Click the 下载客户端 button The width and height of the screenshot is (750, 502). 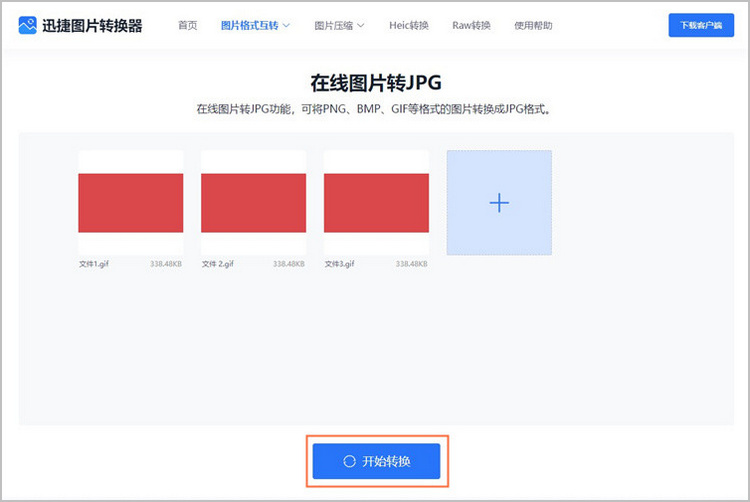click(701, 25)
